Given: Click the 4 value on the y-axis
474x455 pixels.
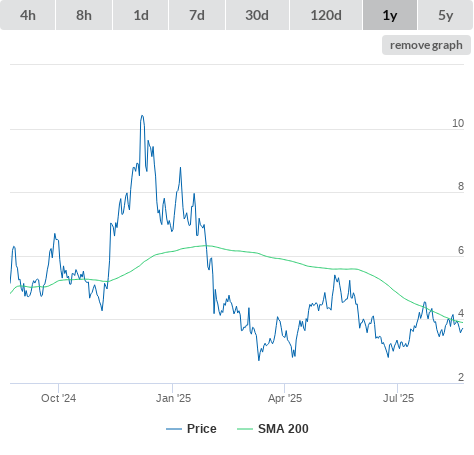Looking at the screenshot, I should tap(461, 313).
